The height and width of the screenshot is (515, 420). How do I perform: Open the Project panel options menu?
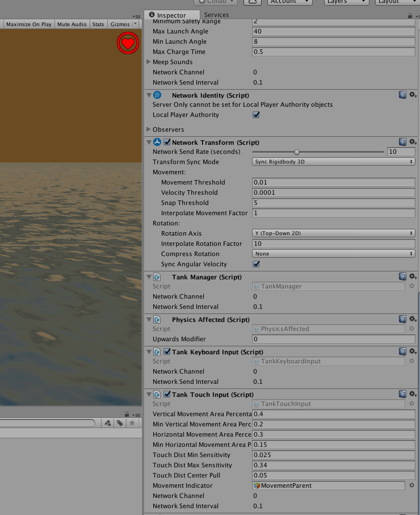(136, 415)
